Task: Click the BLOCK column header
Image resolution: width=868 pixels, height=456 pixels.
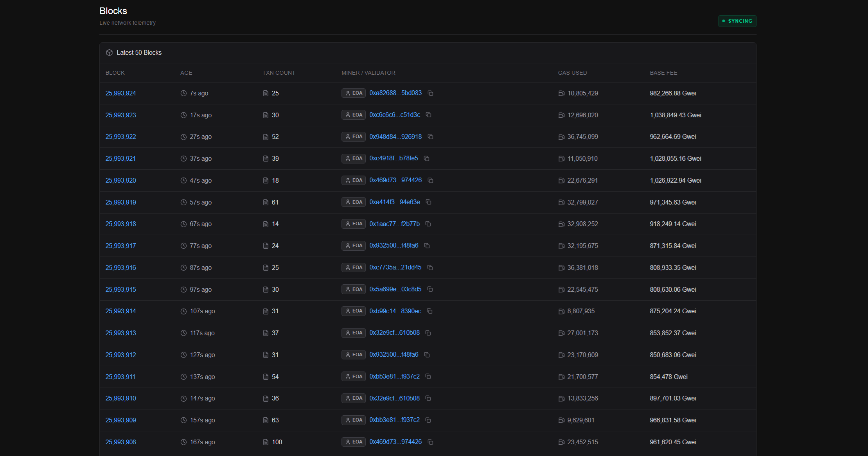Action: click(x=115, y=73)
